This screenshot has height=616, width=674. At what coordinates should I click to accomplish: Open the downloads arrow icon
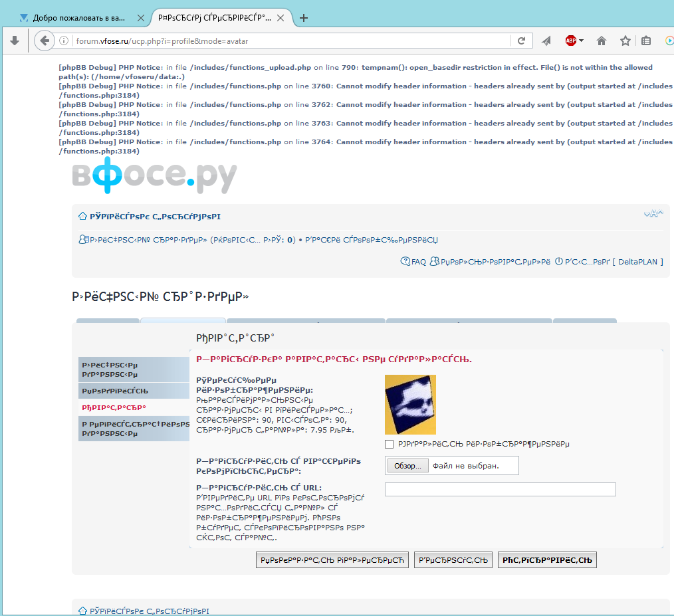click(x=15, y=41)
